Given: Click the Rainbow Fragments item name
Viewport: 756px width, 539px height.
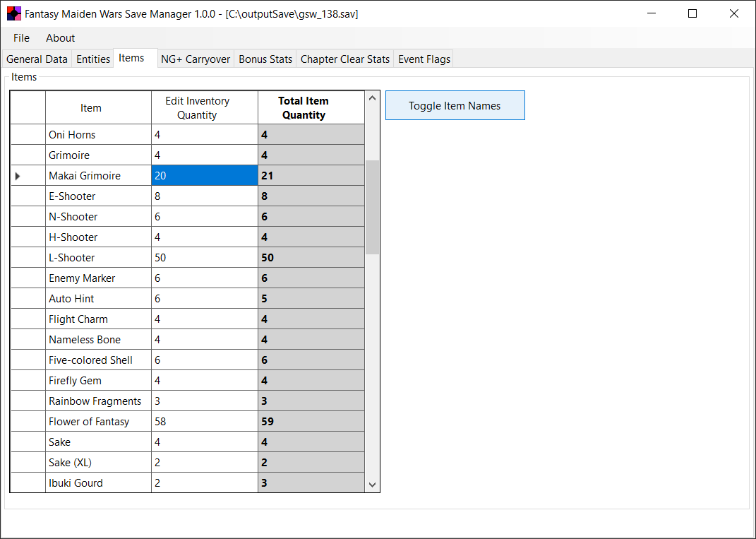Looking at the screenshot, I should point(95,401).
